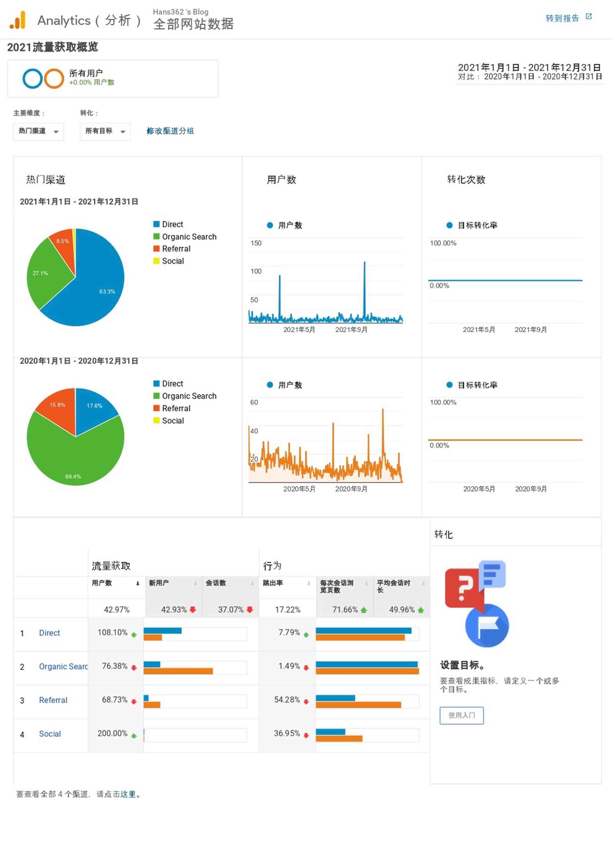Click the 42.97% total users change value
Viewport: 613px width, 868px height.
[x=117, y=610]
